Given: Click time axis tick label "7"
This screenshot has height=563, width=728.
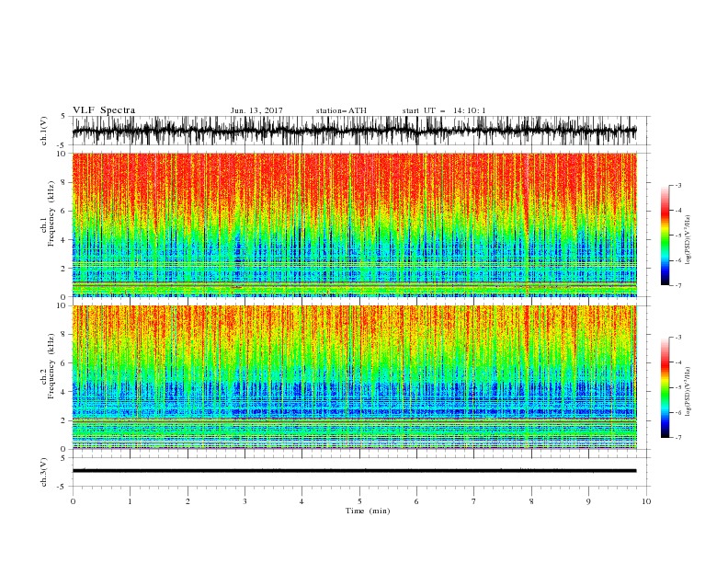Looking at the screenshot, I should click(x=474, y=501).
